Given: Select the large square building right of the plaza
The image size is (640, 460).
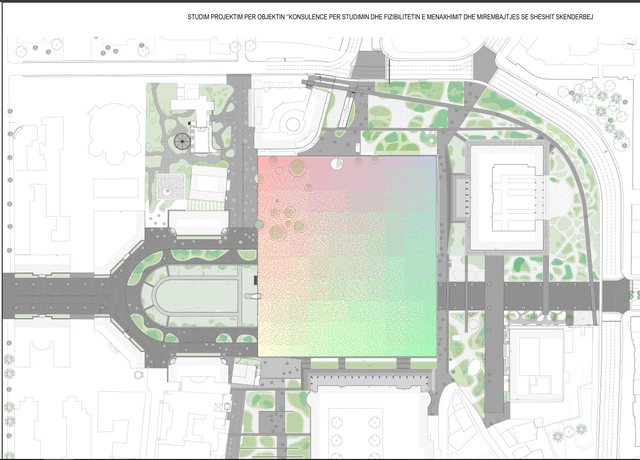Looking at the screenshot, I should (x=508, y=194).
